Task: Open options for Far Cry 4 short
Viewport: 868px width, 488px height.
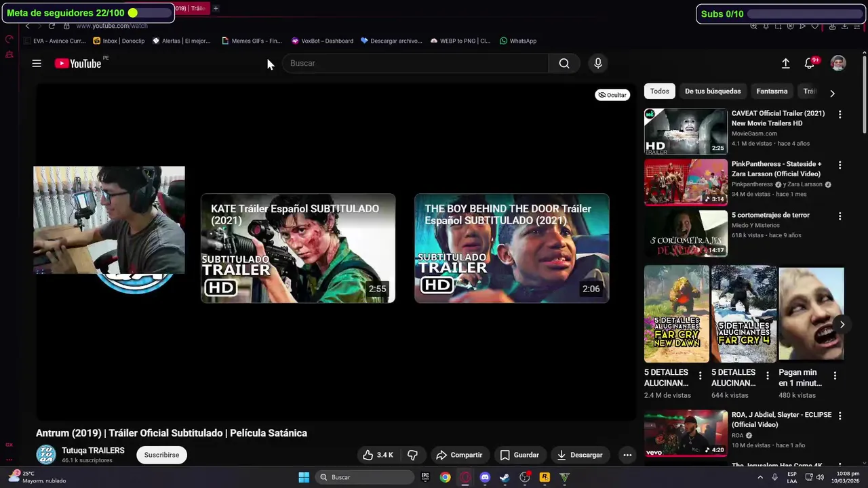Action: [768, 375]
